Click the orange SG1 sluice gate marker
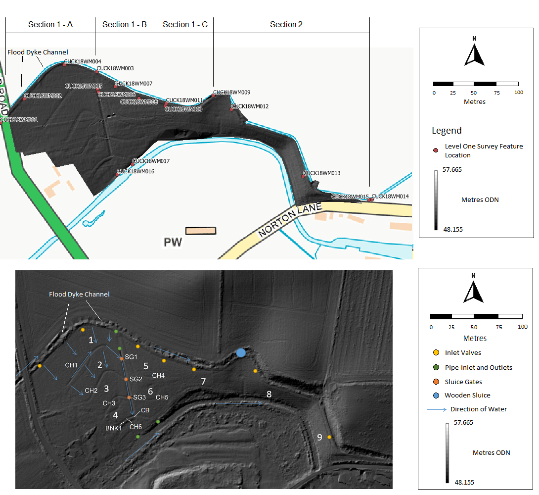This screenshot has width=539, height=495. [x=122, y=359]
